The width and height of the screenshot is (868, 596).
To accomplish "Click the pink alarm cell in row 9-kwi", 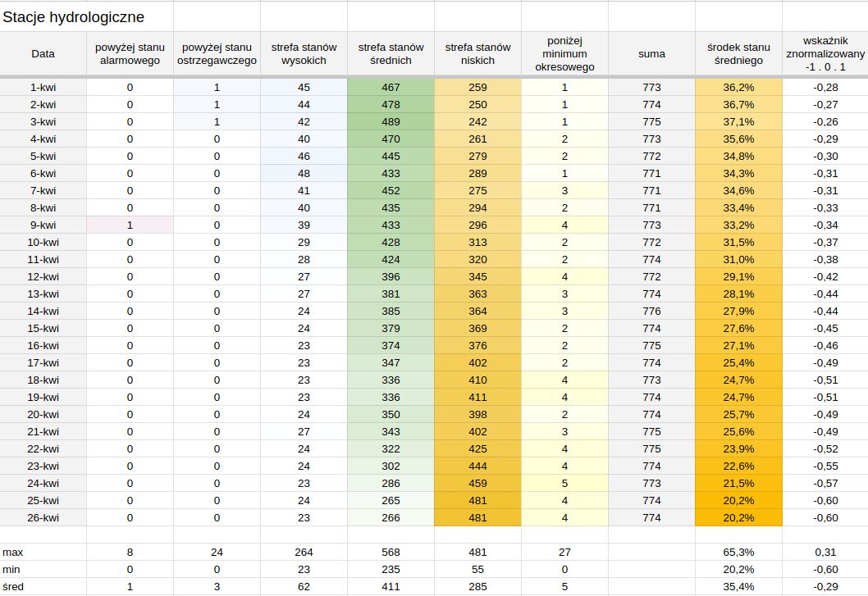I will click(130, 225).
